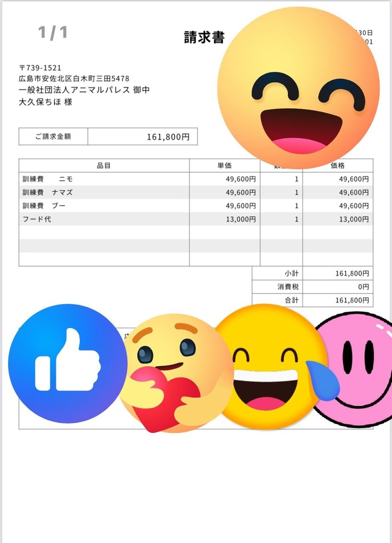Select the 訓練費 ニモ row item

[x=48, y=179]
